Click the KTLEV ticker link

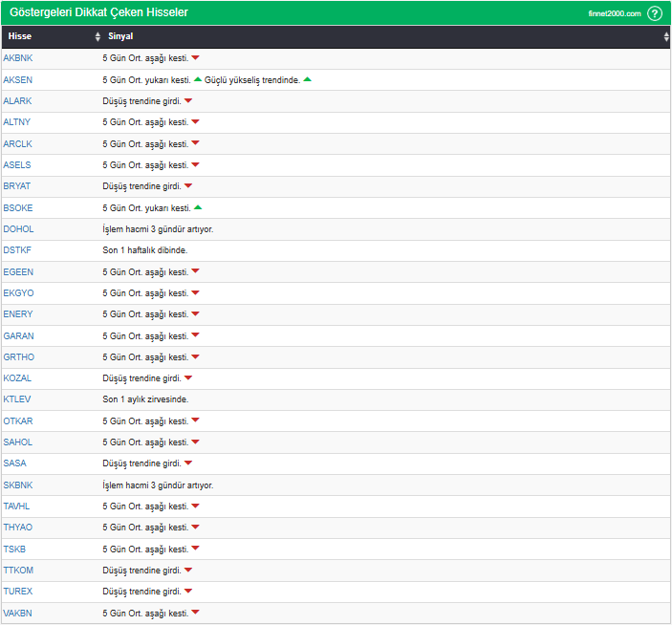pos(17,399)
